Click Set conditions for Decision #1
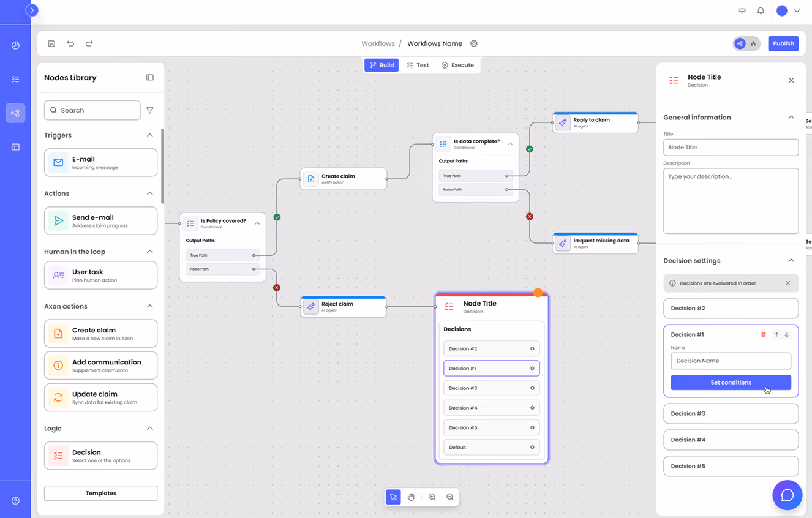Screen dimensions: 812x518 tap(731, 382)
